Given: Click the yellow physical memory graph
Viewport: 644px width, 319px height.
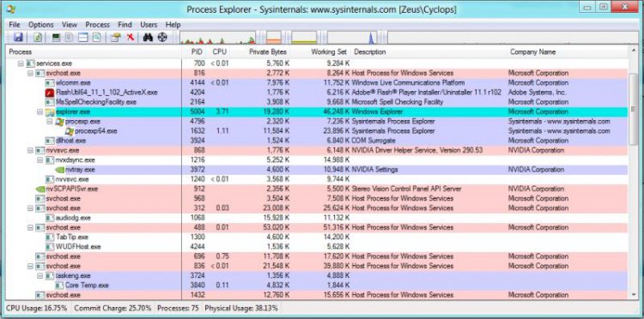Looking at the screenshot, I should 304,38.
